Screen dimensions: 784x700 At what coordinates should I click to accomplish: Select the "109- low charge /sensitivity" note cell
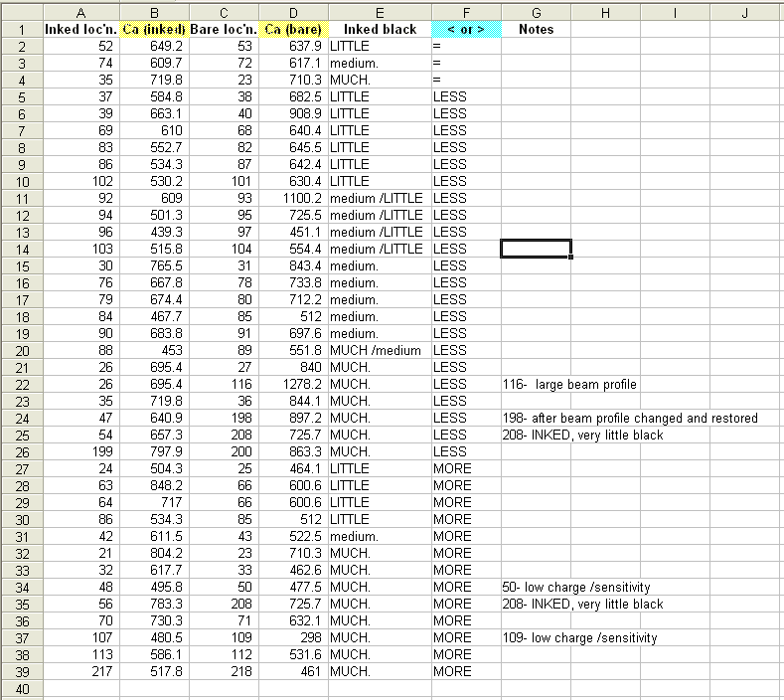click(580, 637)
